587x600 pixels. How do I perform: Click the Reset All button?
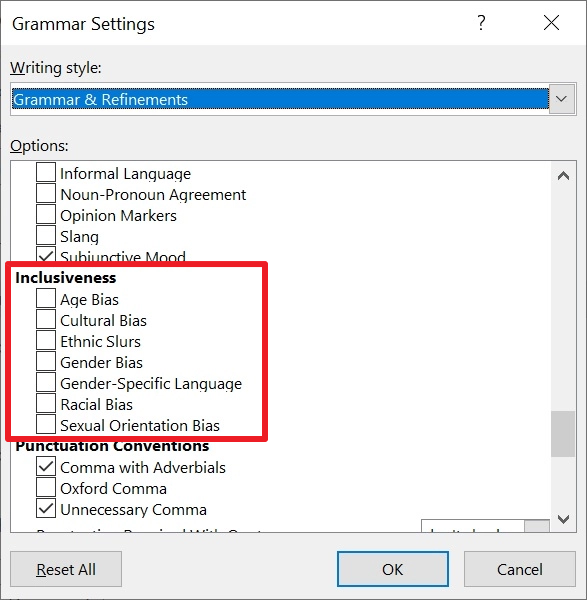[x=66, y=569]
